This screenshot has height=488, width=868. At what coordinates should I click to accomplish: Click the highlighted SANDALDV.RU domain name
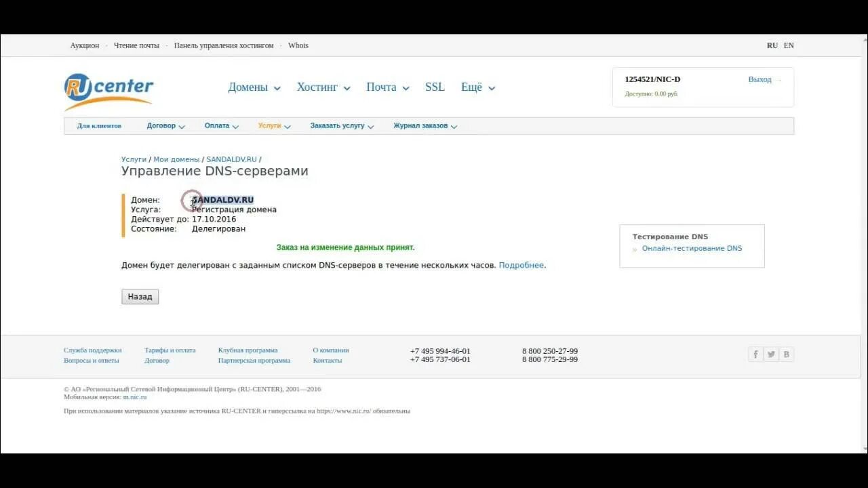(x=222, y=200)
